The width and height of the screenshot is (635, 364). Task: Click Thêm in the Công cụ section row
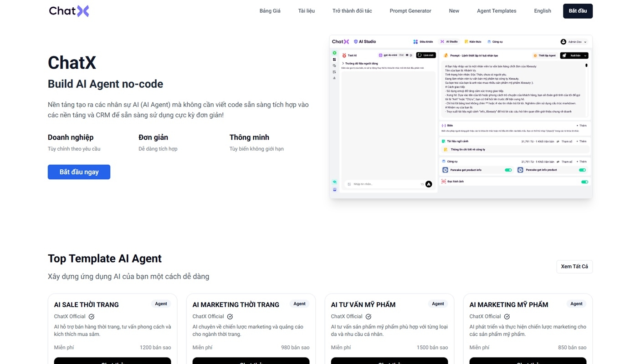click(582, 162)
